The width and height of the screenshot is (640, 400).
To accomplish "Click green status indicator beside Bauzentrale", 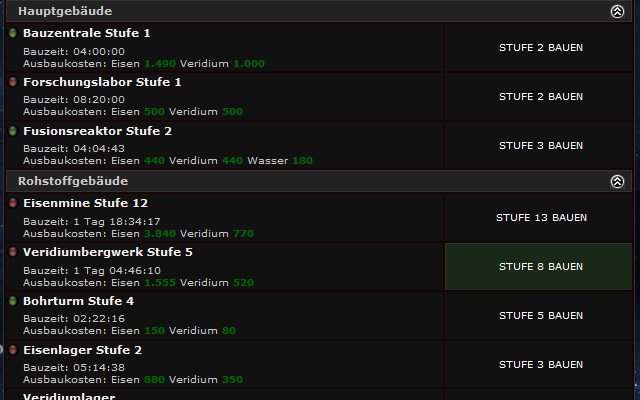I will coord(13,33).
